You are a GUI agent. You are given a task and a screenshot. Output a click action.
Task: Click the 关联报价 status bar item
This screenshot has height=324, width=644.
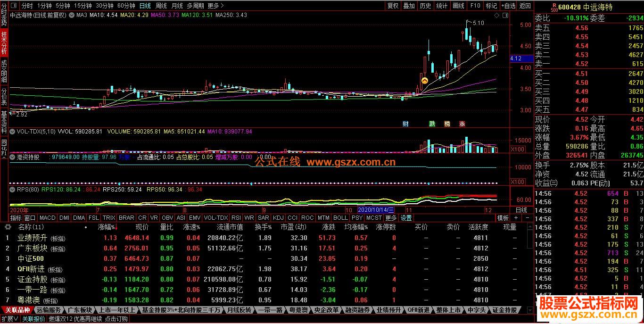click(x=33, y=319)
